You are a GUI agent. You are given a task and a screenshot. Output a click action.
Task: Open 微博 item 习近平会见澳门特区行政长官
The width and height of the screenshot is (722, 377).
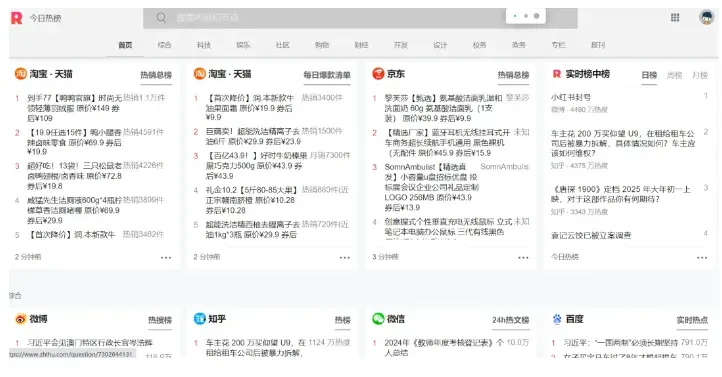[90, 342]
